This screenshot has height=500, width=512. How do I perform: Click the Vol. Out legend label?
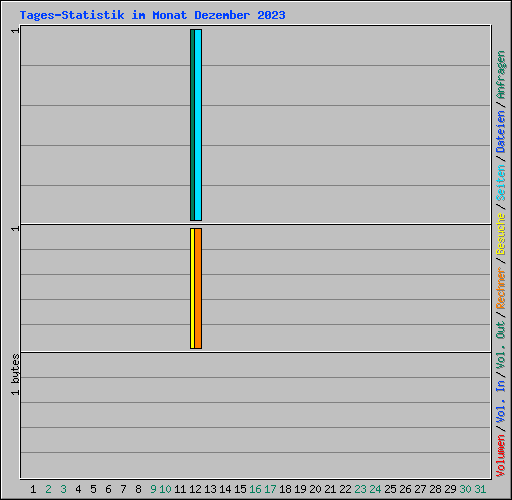[x=500, y=345]
